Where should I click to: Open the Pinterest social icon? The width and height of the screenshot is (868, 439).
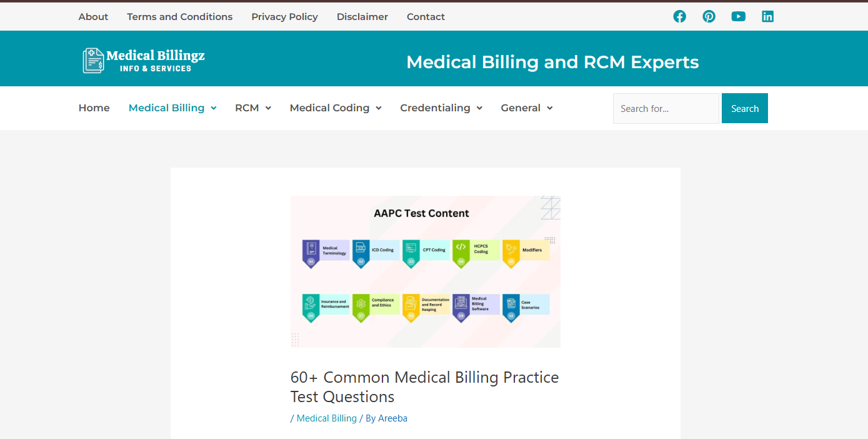point(709,17)
